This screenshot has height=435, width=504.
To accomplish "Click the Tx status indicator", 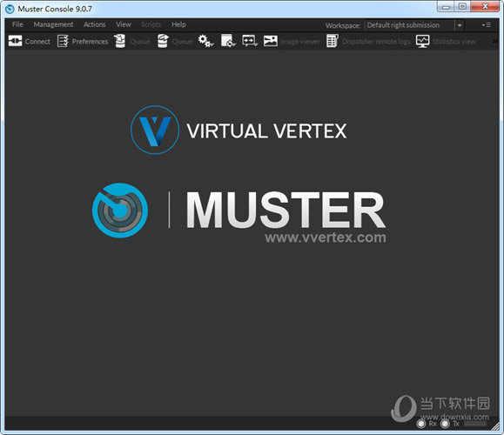I will point(445,424).
